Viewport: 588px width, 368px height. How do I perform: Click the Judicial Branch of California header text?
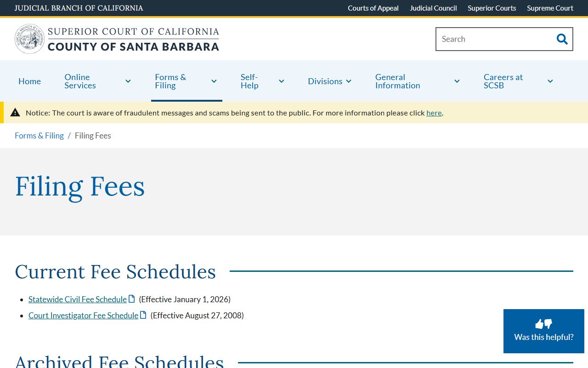79,8
